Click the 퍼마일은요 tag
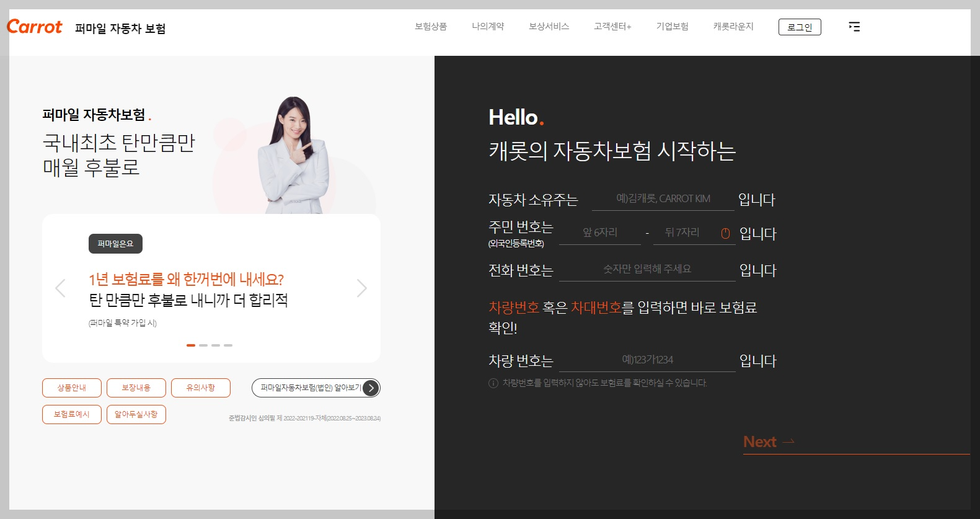This screenshot has height=519, width=980. (x=115, y=244)
